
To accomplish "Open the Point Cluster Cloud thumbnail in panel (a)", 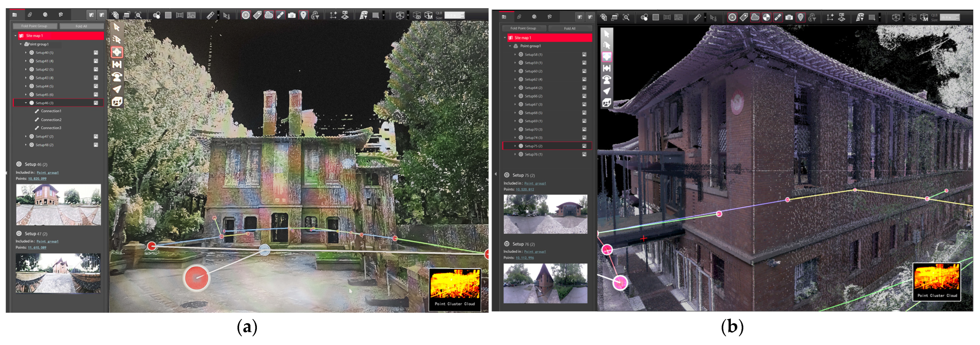I will point(455,289).
